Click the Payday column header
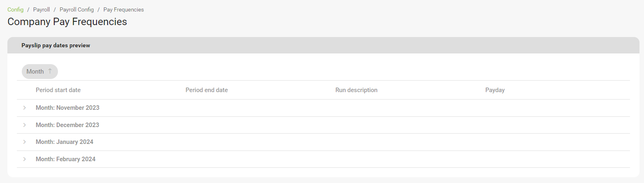Viewport: 644px width, 183px height. 495,90
